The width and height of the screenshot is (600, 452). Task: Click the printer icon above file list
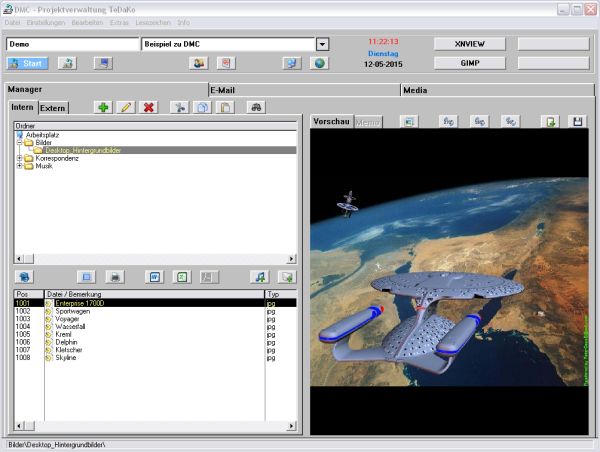click(115, 276)
